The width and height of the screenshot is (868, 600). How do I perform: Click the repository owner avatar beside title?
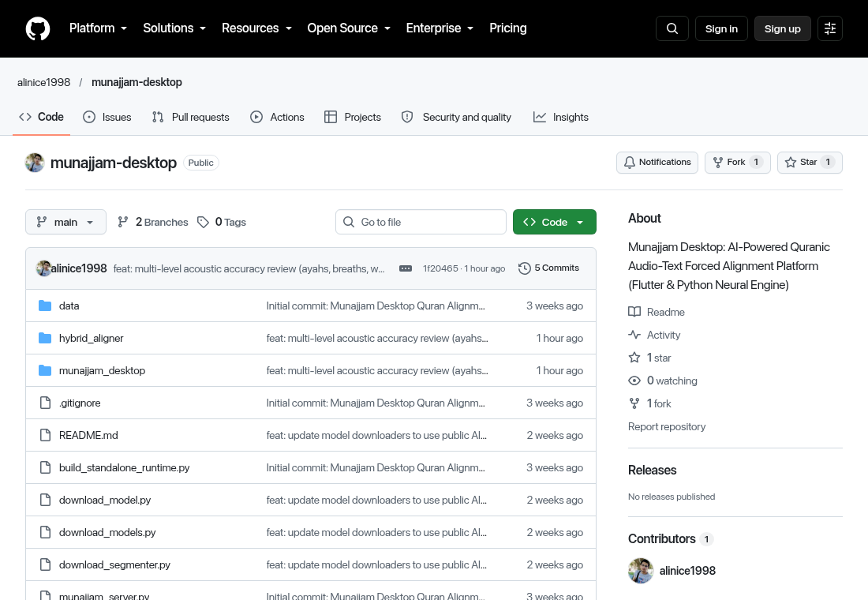tap(35, 163)
